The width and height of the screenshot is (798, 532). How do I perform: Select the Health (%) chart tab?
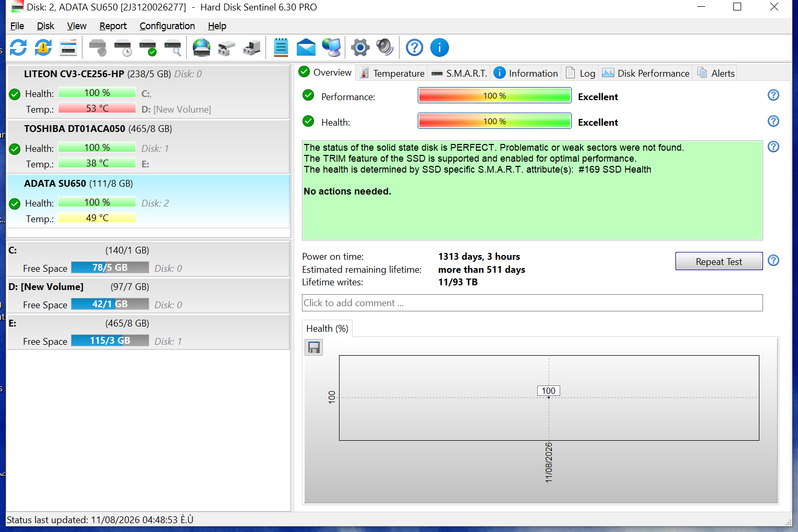(x=328, y=329)
